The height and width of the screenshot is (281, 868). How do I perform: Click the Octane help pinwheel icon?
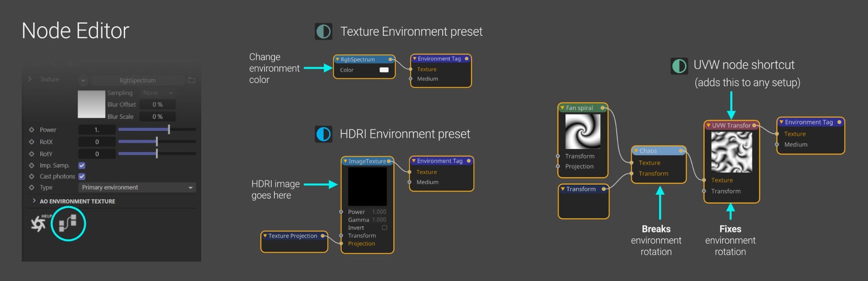[39, 223]
